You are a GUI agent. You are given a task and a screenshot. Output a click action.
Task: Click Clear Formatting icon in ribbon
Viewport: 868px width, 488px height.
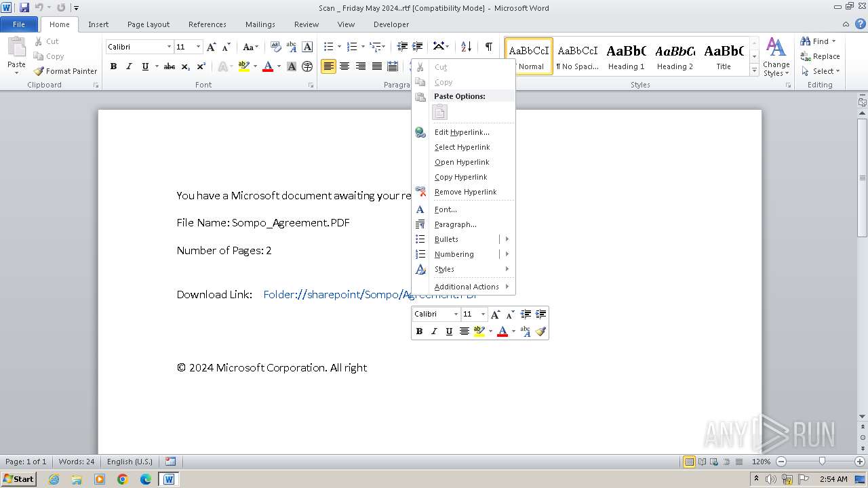(x=276, y=47)
